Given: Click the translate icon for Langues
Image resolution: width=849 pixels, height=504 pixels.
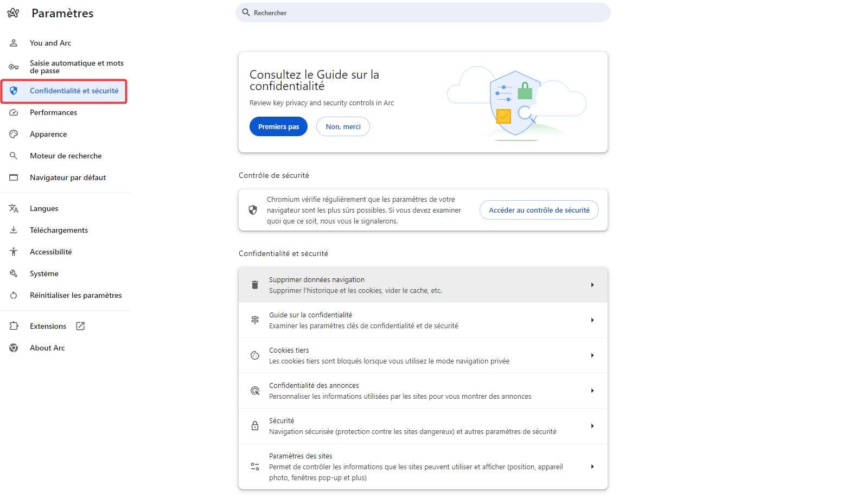Looking at the screenshot, I should click(14, 208).
